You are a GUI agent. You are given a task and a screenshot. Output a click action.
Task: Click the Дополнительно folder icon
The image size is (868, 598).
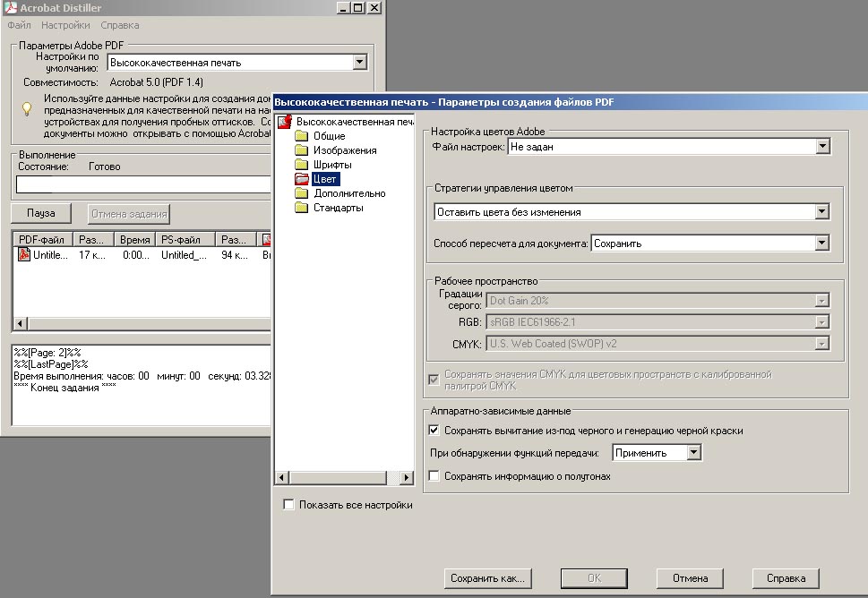(301, 193)
